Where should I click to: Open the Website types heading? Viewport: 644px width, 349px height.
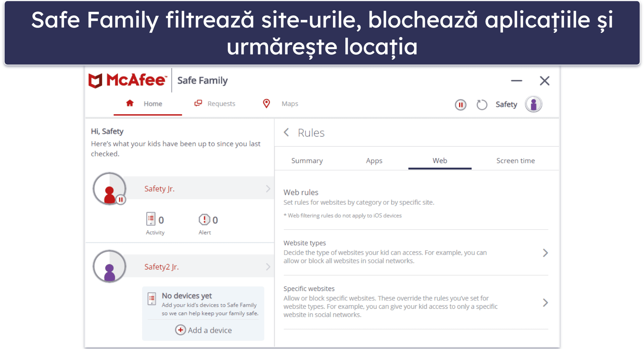coord(305,243)
